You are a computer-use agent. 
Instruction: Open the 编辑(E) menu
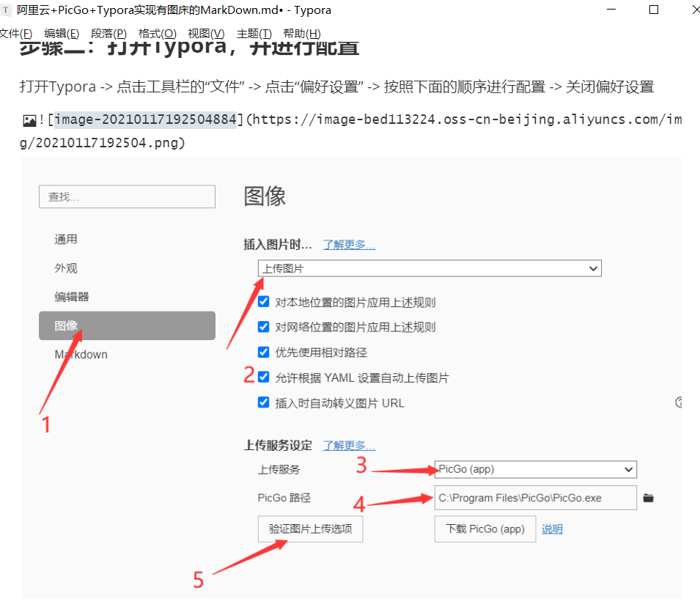click(62, 34)
